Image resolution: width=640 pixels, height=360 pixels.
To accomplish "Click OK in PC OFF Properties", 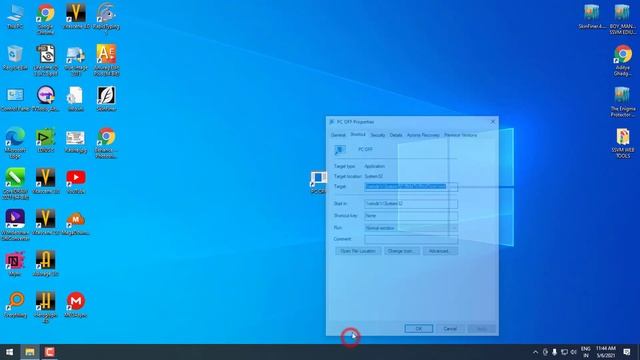I will click(x=419, y=329).
